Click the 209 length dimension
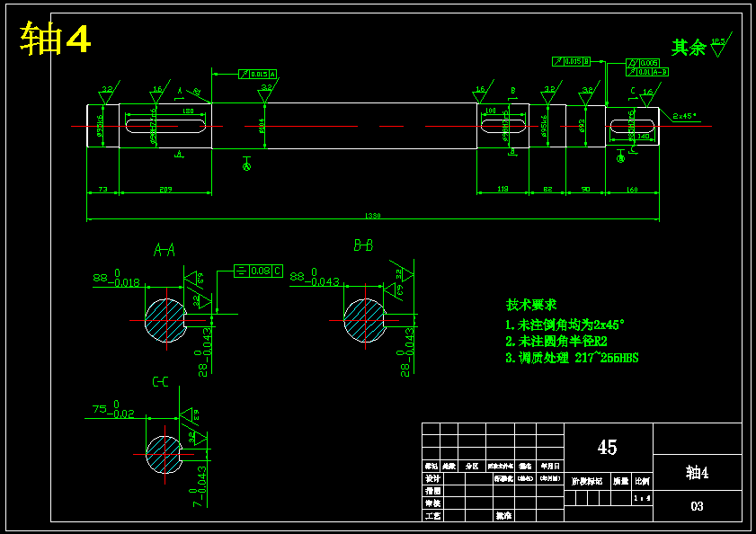This screenshot has width=756, height=534. (165, 189)
